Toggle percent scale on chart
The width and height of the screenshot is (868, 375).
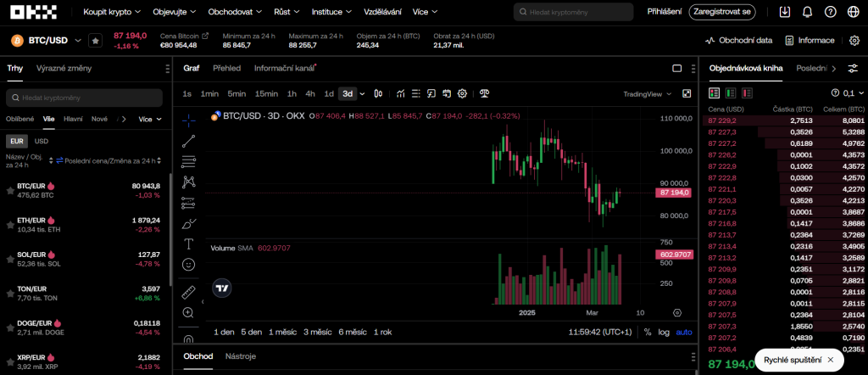[647, 332]
